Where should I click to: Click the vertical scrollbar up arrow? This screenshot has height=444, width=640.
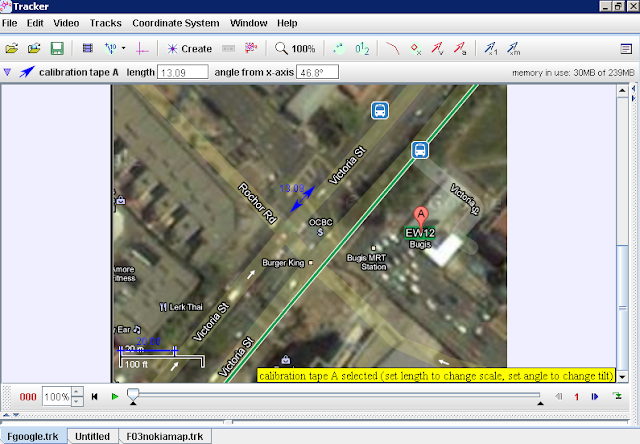(x=622, y=90)
